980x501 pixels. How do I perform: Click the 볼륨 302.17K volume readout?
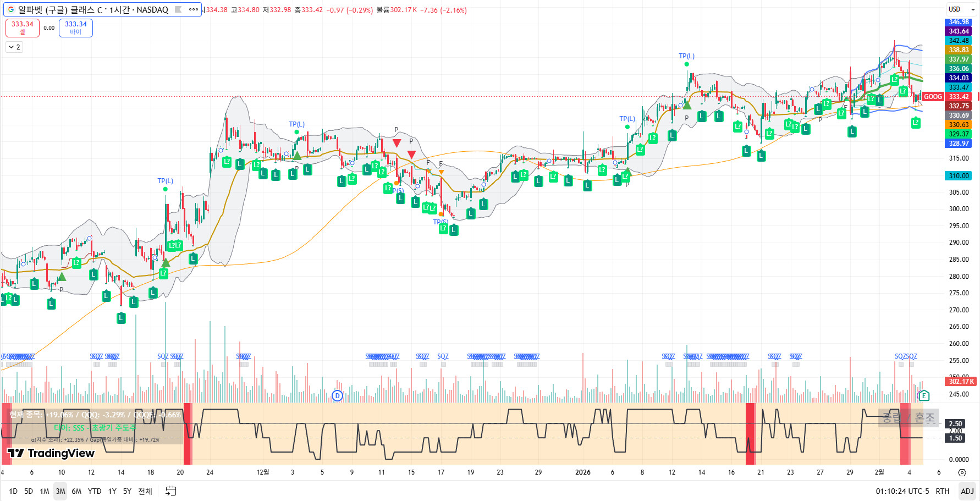click(397, 10)
